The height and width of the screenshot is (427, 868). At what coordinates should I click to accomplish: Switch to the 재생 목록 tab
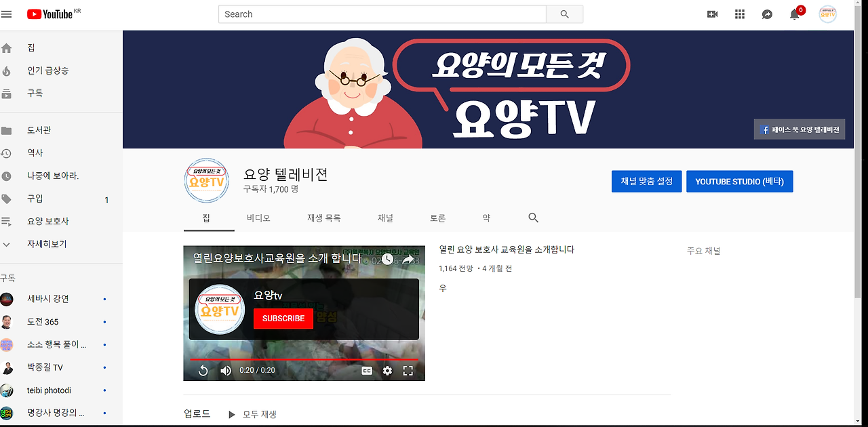[323, 218]
